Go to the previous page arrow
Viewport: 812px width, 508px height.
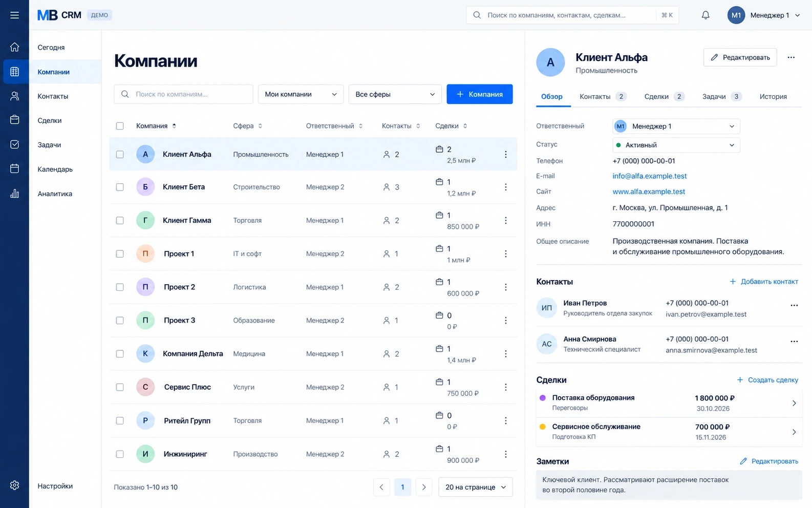point(381,487)
